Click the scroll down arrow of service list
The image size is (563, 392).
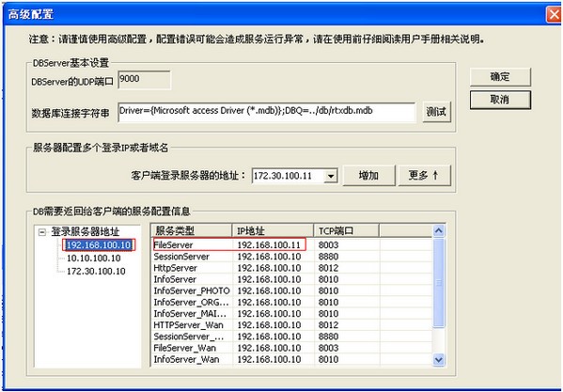(x=438, y=360)
